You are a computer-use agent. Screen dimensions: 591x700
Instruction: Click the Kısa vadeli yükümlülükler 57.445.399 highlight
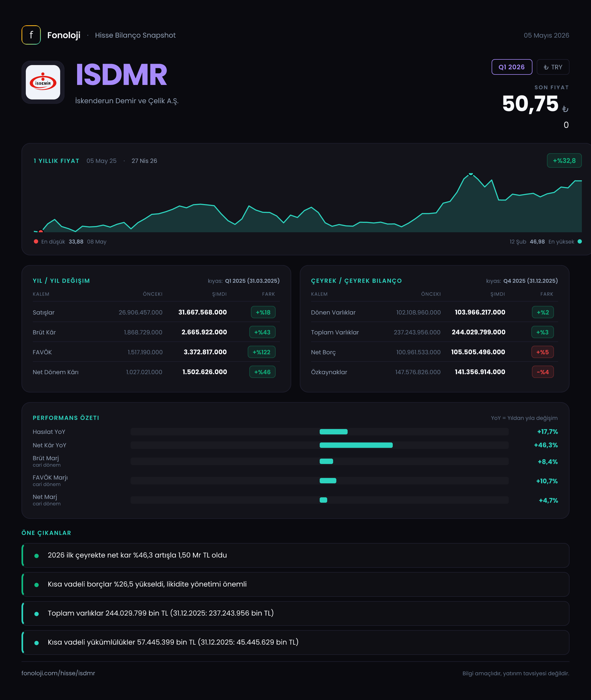tap(295, 642)
